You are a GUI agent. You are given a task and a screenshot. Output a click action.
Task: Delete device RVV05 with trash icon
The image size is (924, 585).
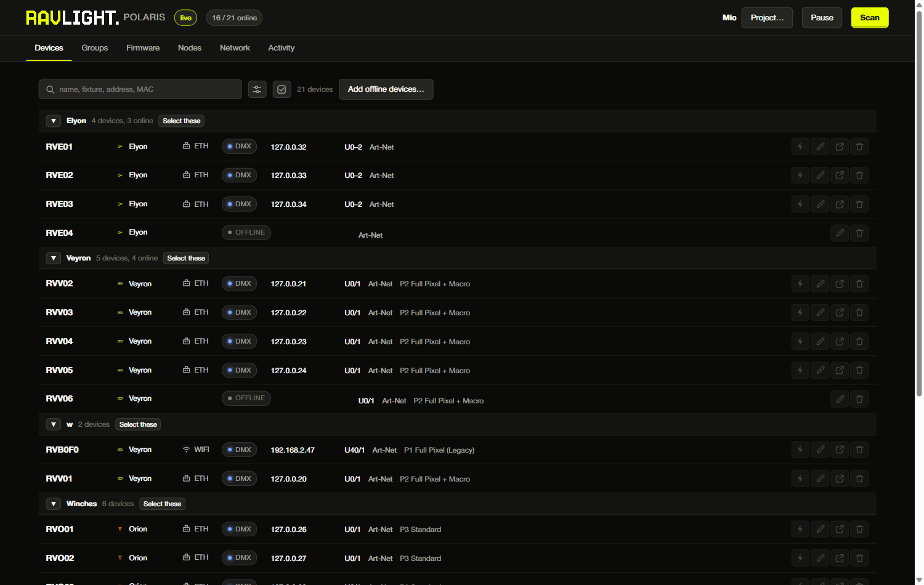point(859,370)
